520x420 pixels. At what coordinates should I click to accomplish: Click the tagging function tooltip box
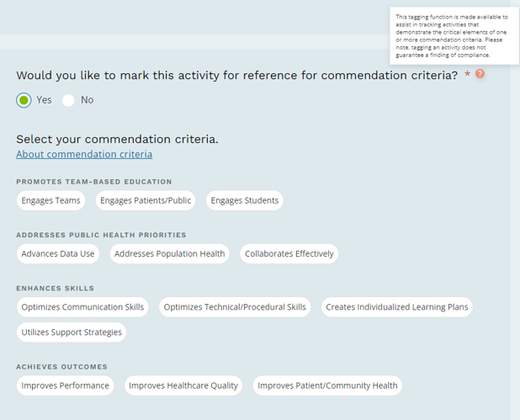451,35
